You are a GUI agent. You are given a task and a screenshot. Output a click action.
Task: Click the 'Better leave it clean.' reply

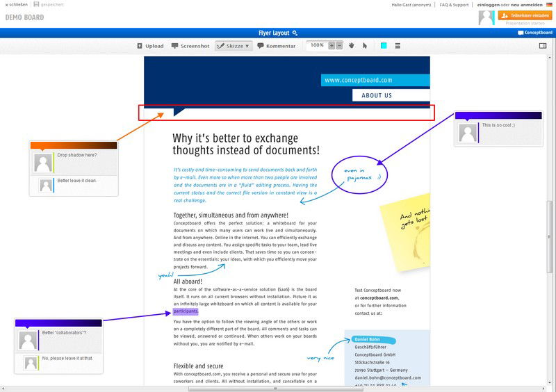(x=77, y=181)
